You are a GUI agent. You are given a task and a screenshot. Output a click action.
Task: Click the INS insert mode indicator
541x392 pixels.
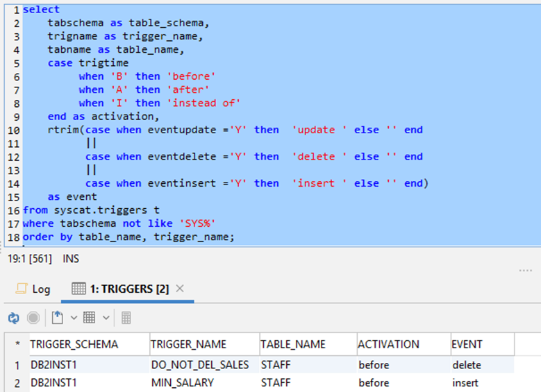71,259
